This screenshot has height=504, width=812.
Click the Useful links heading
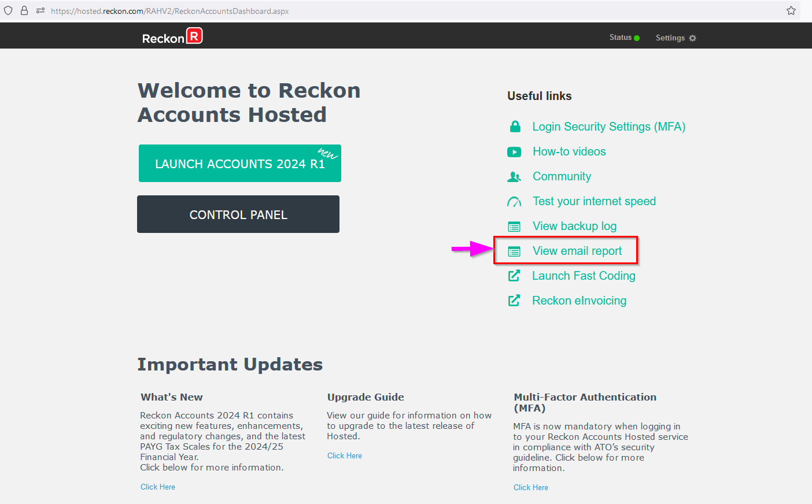(540, 96)
